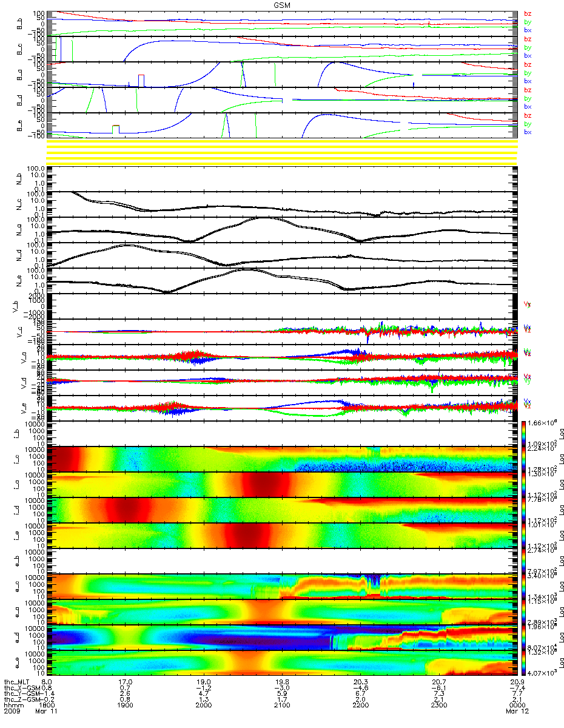Click inside the i_a ion spectrogram panel
This screenshot has width=564, height=728.
(282, 484)
